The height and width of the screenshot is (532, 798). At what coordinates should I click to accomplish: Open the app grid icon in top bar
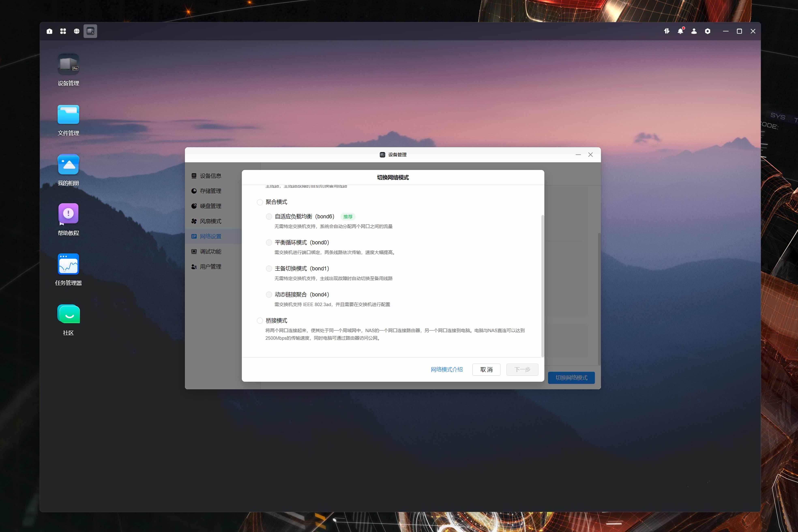(63, 31)
